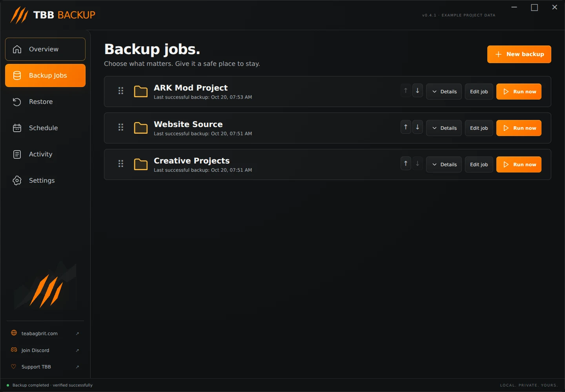Expand Details for Creative Projects
This screenshot has width=565, height=392.
tap(444, 165)
